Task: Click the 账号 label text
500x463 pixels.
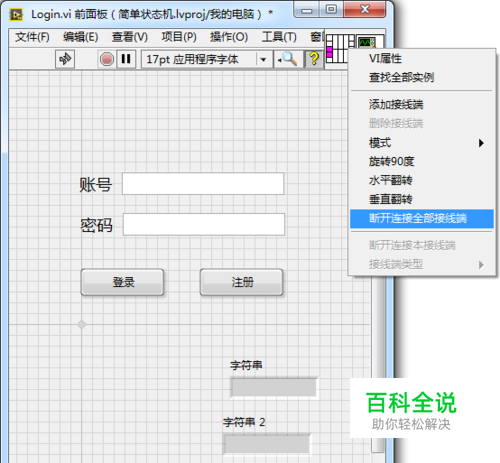Action: coord(96,185)
